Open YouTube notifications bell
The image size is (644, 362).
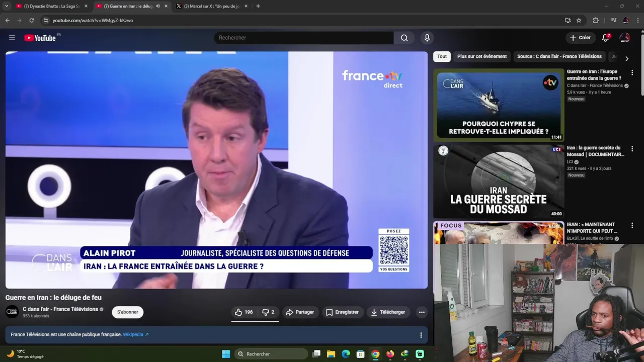click(x=606, y=38)
